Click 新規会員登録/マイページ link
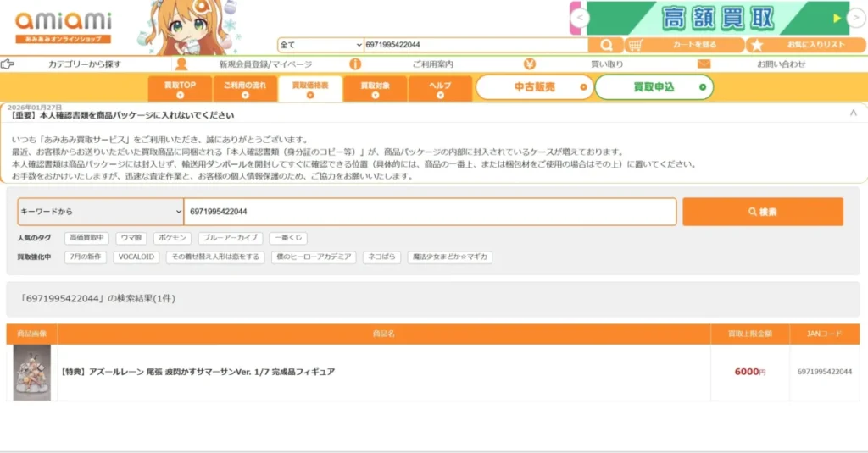The image size is (868, 453). (x=265, y=64)
